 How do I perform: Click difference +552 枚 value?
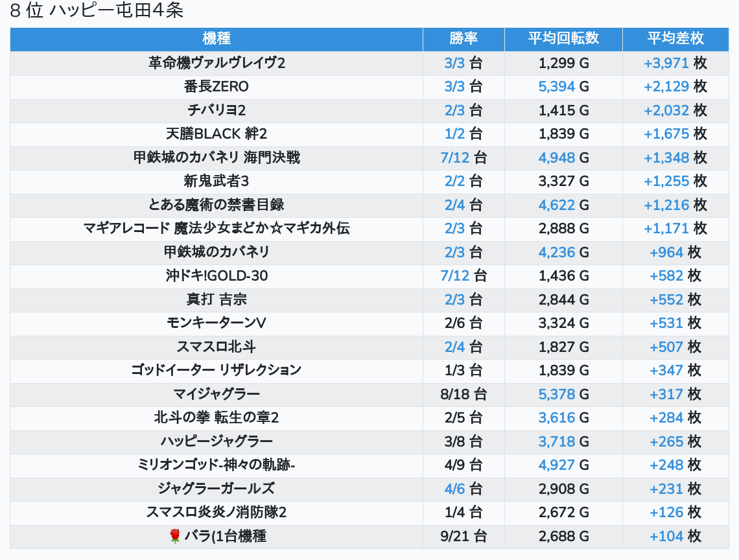675,299
